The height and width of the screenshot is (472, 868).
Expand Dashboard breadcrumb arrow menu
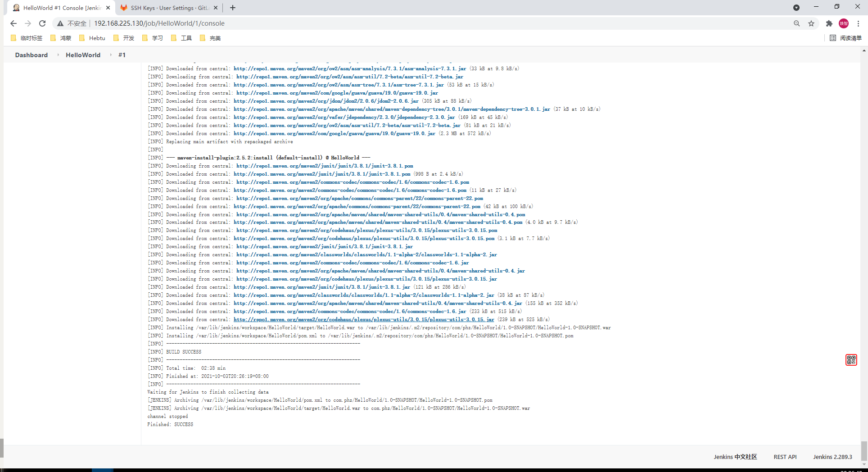pos(58,55)
